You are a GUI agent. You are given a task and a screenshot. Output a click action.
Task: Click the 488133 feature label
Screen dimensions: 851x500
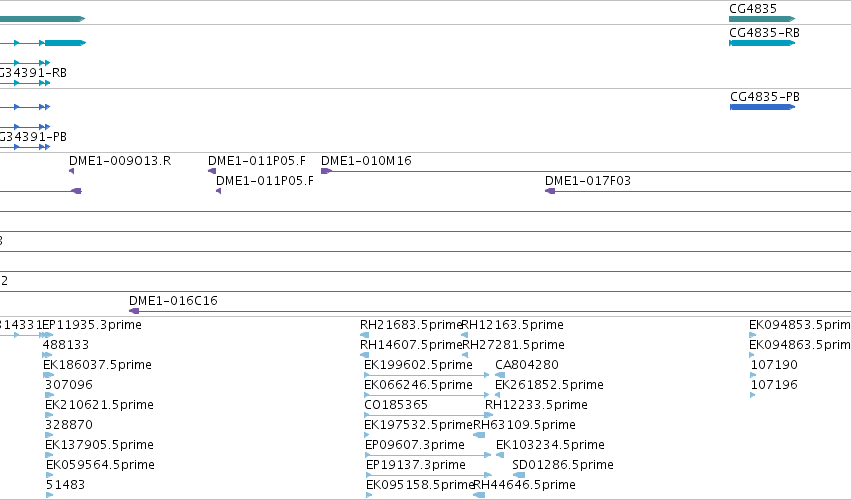pyautogui.click(x=66, y=345)
